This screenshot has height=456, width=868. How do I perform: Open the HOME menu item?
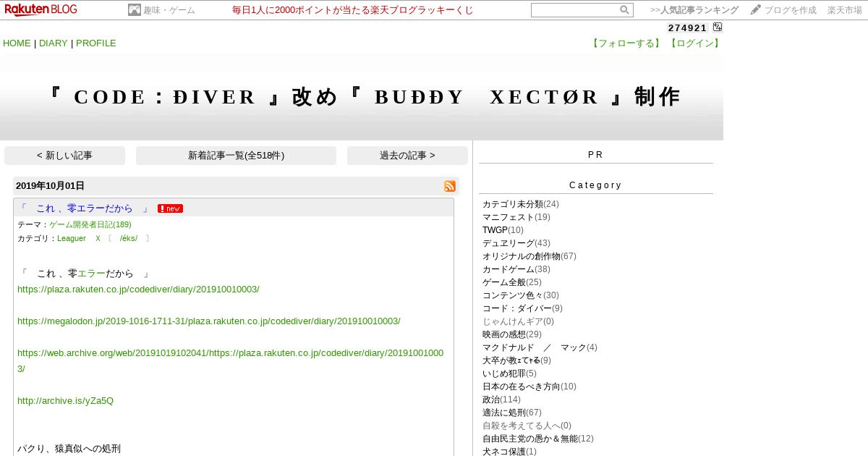pyautogui.click(x=17, y=43)
